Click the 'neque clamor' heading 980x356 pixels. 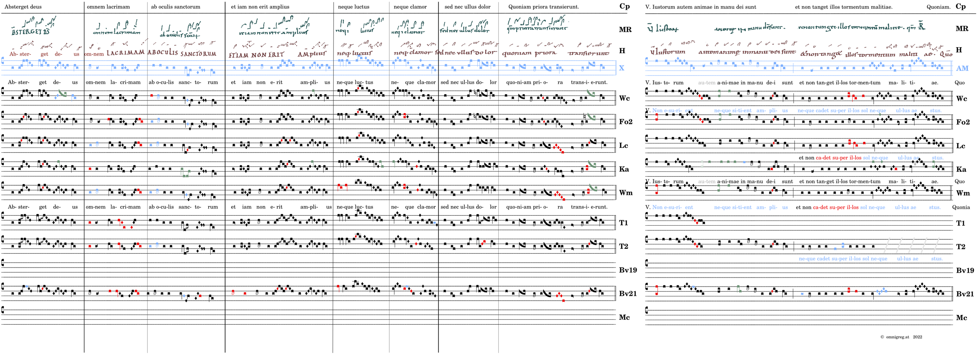[x=410, y=7]
